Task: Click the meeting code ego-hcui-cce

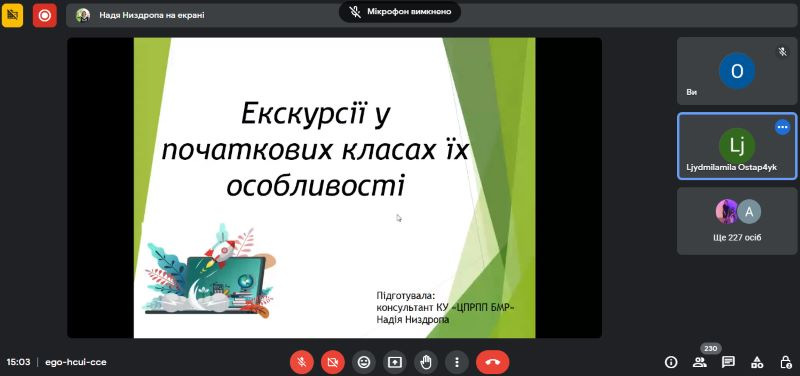Action: coord(76,362)
